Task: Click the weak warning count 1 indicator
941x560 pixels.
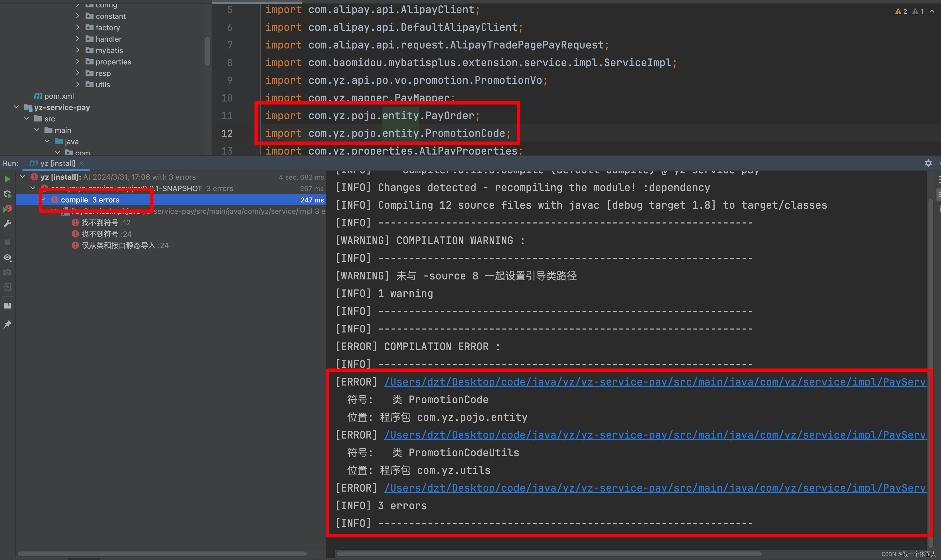Action: pyautogui.click(x=918, y=11)
